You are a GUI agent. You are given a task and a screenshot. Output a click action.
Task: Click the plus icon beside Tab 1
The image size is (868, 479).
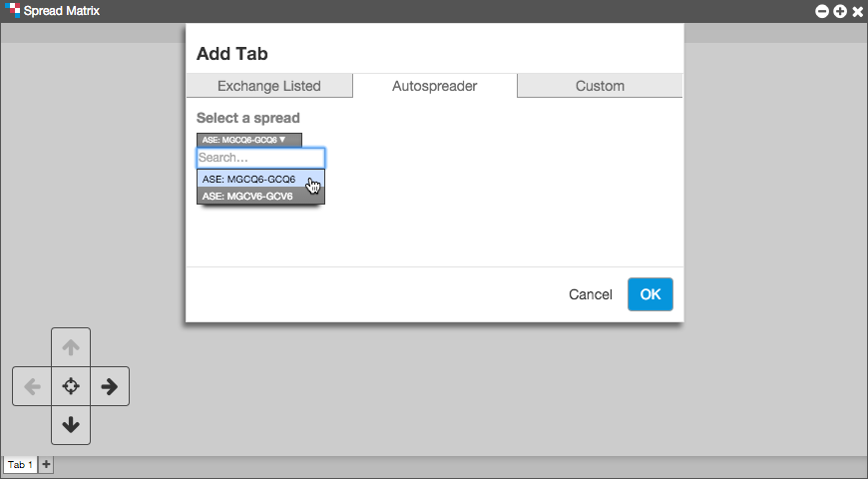46,464
